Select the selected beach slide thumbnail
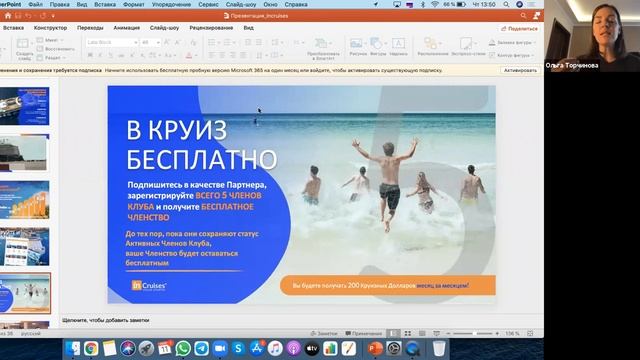Image resolution: width=640 pixels, height=360 pixels. click(x=25, y=293)
